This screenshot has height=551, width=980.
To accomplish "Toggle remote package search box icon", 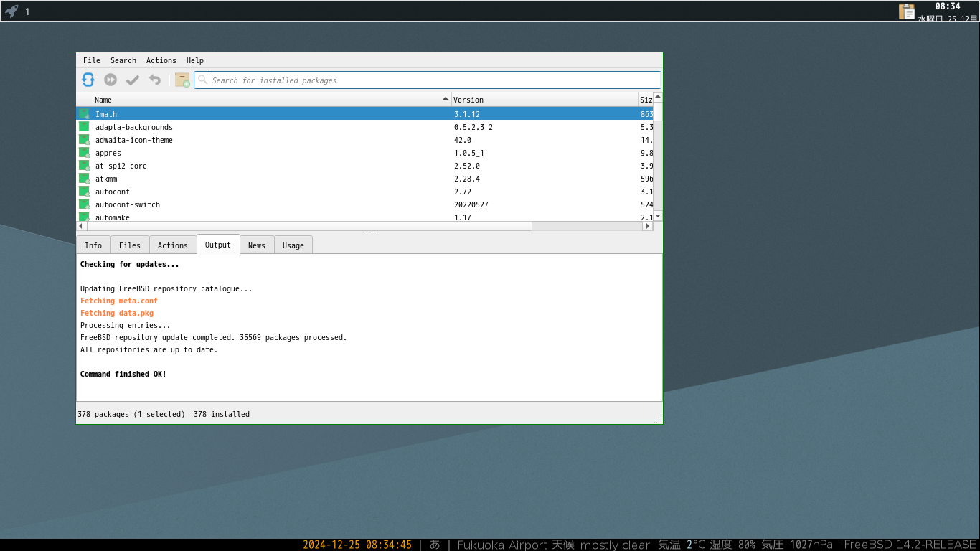I will (x=182, y=80).
